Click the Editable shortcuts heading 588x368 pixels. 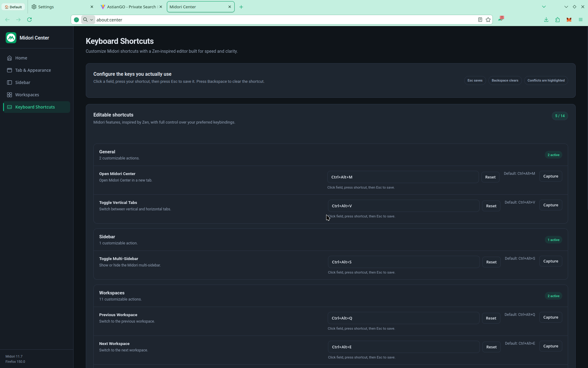(113, 115)
